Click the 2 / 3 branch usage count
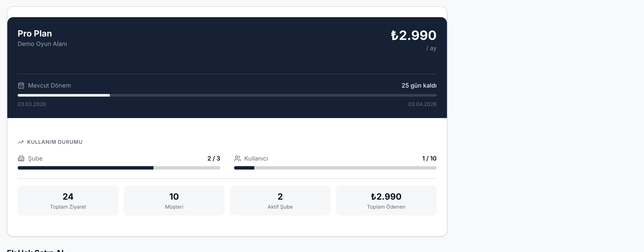This screenshot has height=252, width=644. coord(214,158)
